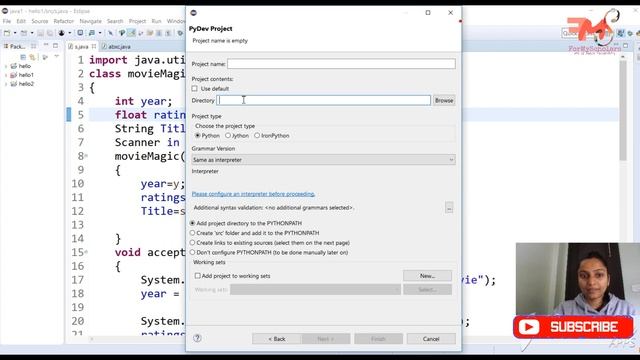Expand the hello1 project tree node

coord(6,75)
